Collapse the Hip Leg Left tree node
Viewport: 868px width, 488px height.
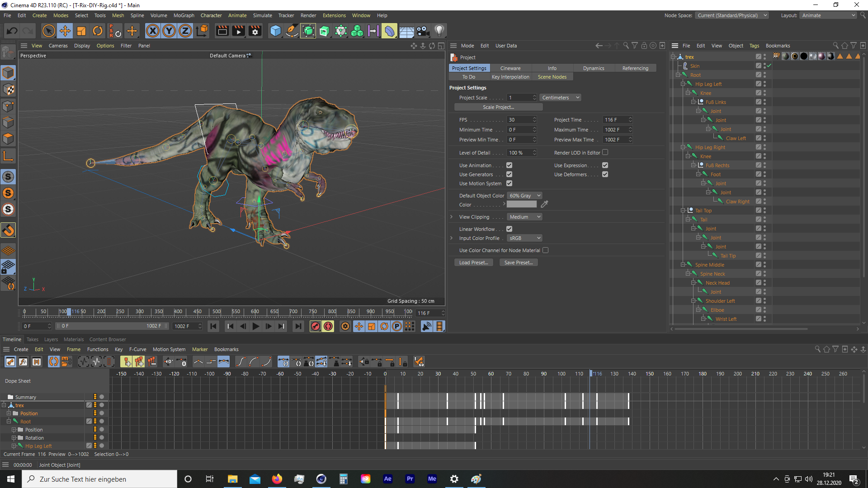683,84
